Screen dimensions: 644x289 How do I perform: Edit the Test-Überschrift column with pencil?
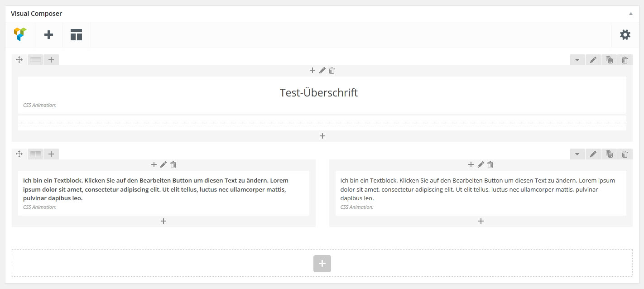pos(322,70)
